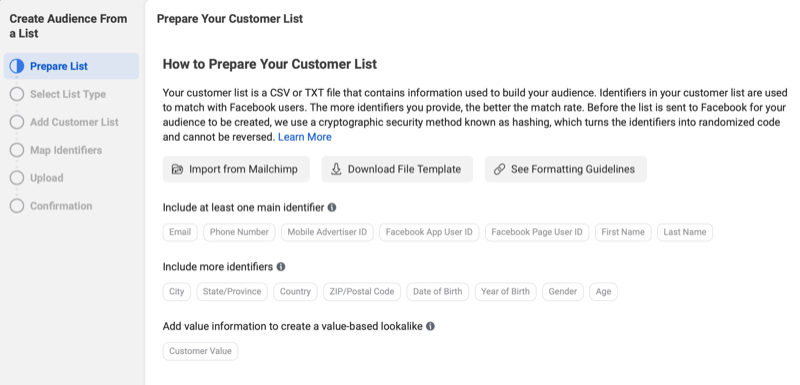This screenshot has height=385, width=800.
Task: Click the Add Customer List step circle
Action: pos(17,122)
